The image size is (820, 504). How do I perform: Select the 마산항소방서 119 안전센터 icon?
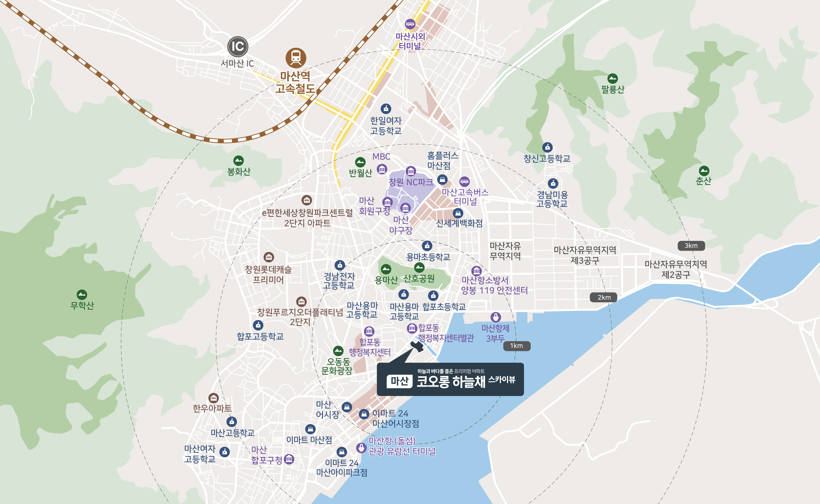coord(477,271)
